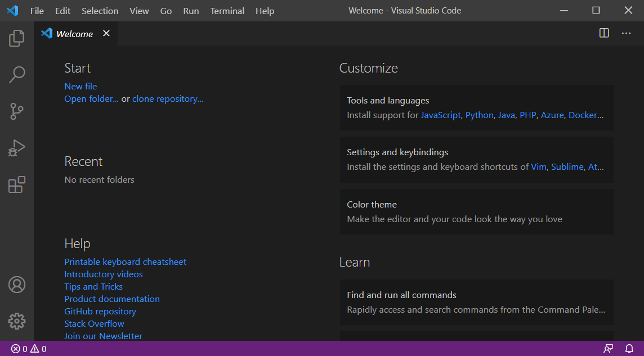Open the Run and Debug view
Viewport: 644px width, 356px height.
click(17, 148)
